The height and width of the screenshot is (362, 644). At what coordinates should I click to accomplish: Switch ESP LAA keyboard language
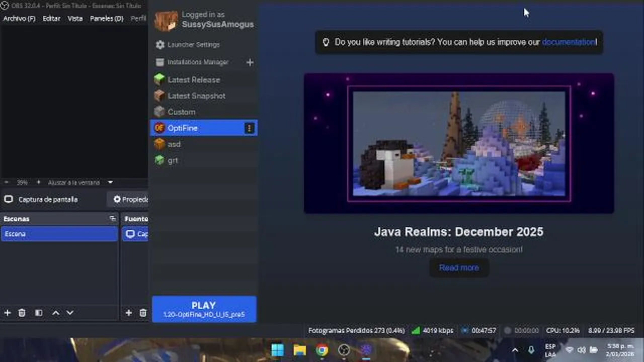point(550,350)
